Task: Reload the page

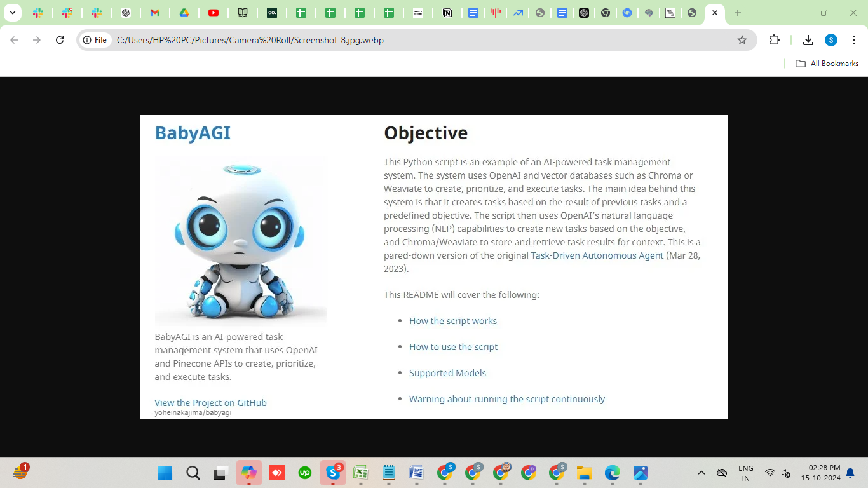Action: (60, 40)
